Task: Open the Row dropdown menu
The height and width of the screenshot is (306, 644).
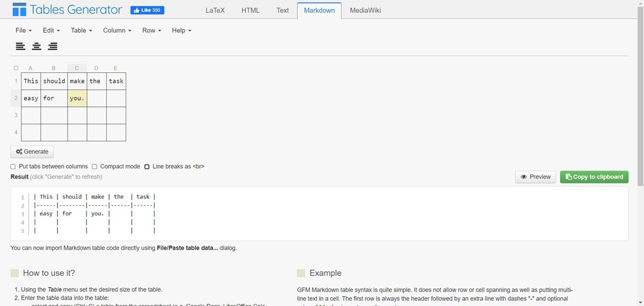Action: pos(152,31)
